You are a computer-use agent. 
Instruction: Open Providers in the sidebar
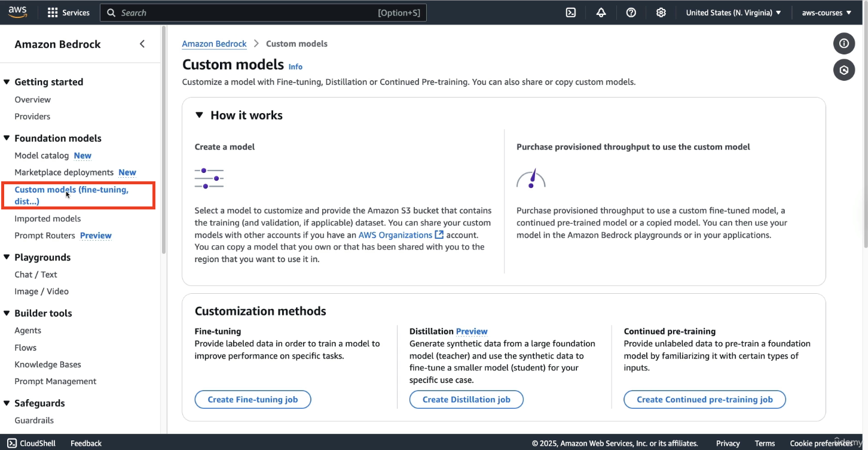tap(32, 116)
